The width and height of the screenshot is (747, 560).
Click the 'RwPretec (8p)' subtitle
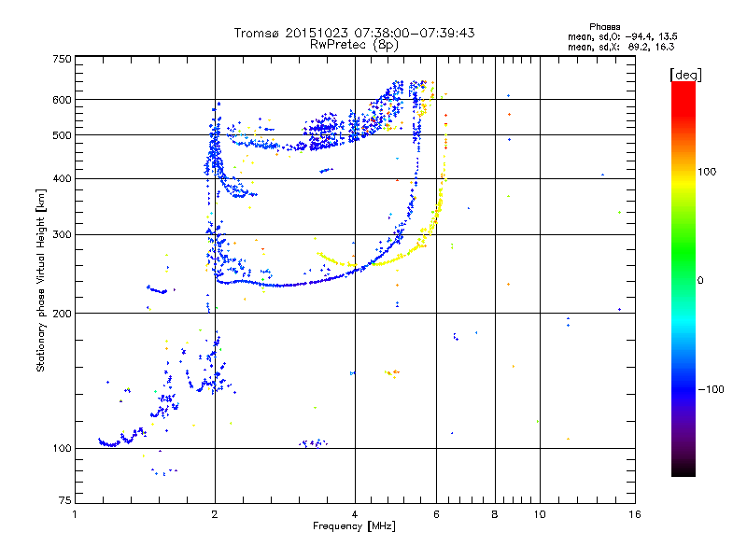tap(354, 45)
